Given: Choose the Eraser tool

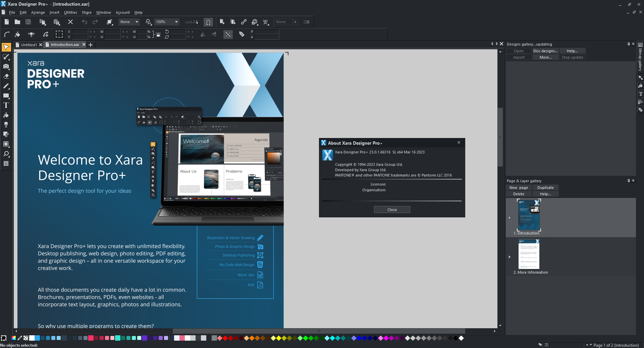Looking at the screenshot, I should point(6,76).
